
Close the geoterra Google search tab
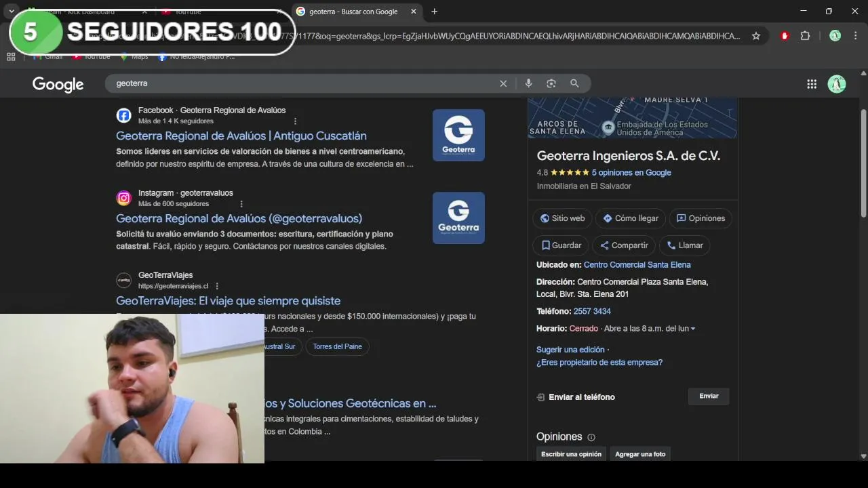tap(413, 12)
